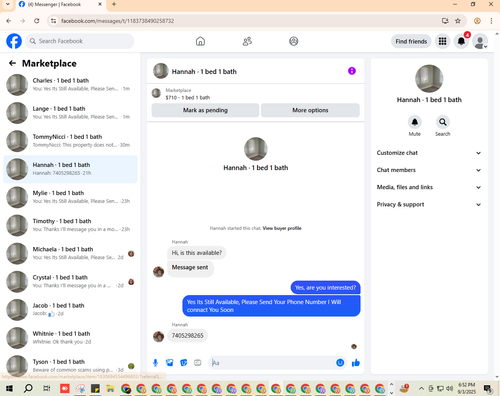Click the voice clip microphone icon
The height and width of the screenshot is (396, 500).
pyautogui.click(x=155, y=363)
